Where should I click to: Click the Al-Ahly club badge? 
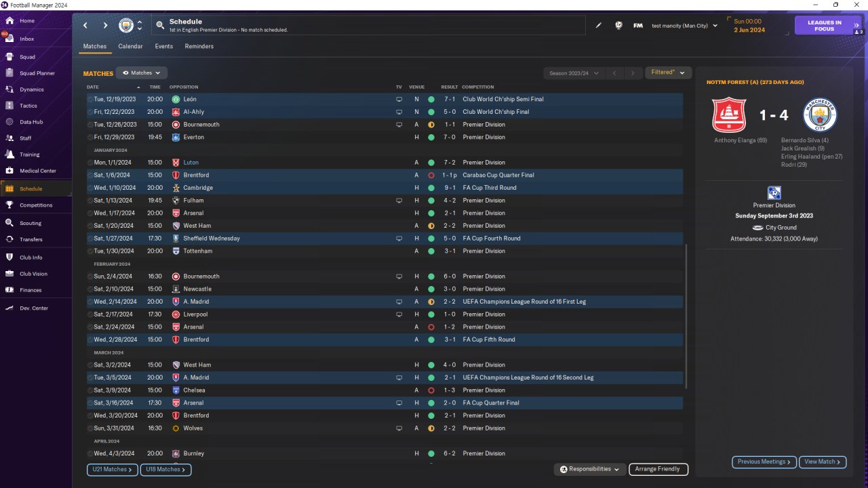tap(176, 112)
